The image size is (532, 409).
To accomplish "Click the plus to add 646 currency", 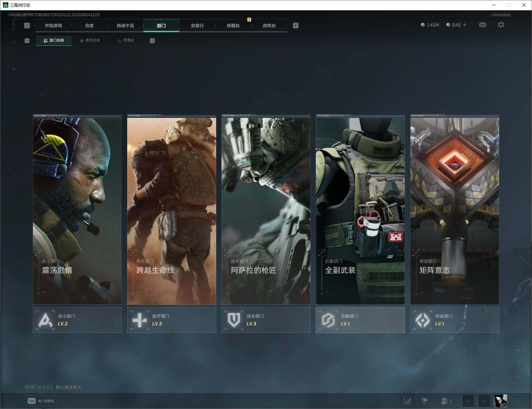I will pos(465,25).
